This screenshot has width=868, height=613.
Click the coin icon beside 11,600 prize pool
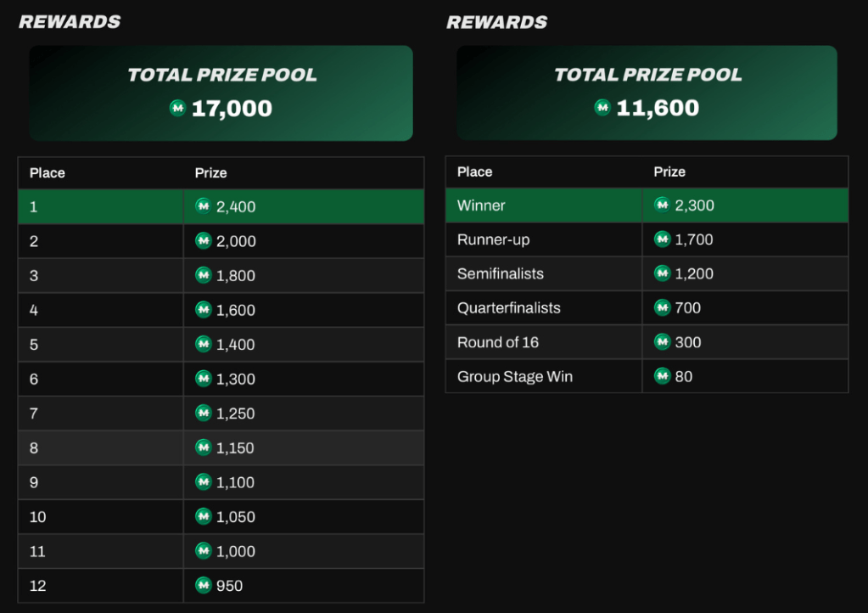pyautogui.click(x=602, y=107)
